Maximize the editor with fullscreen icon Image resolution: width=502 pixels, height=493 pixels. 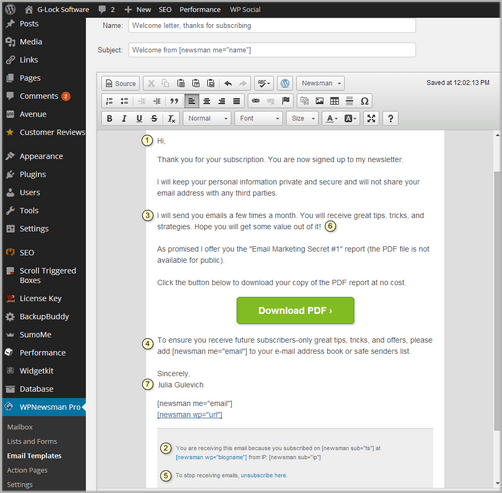point(371,118)
